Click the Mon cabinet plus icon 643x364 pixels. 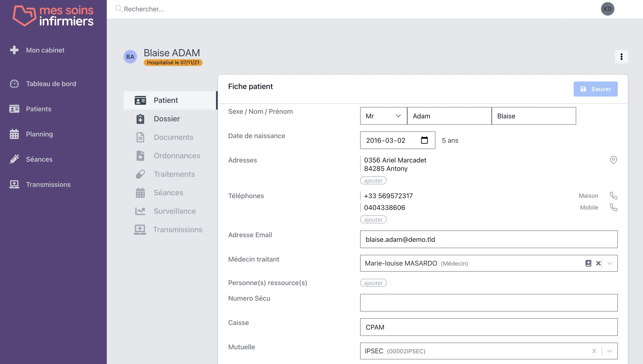[14, 50]
